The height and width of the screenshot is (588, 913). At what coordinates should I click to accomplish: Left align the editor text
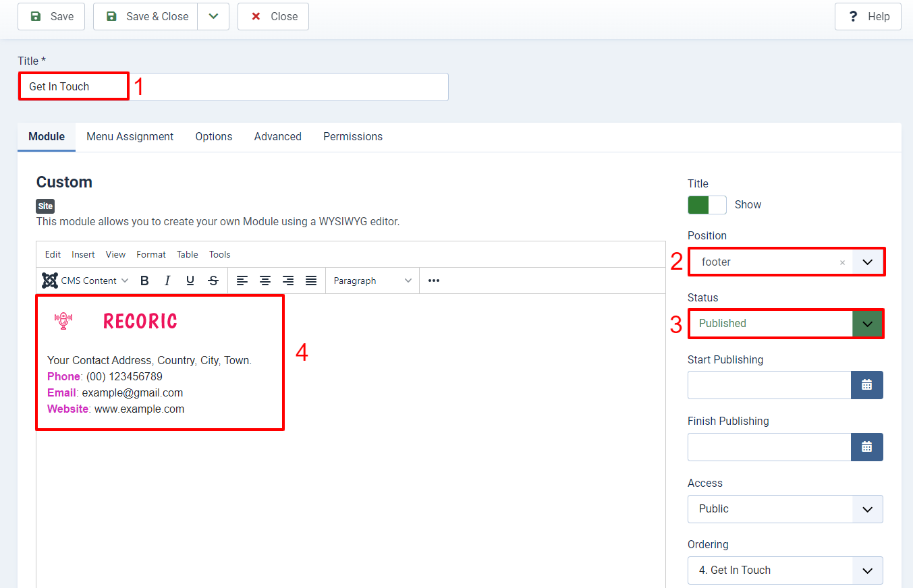[242, 280]
